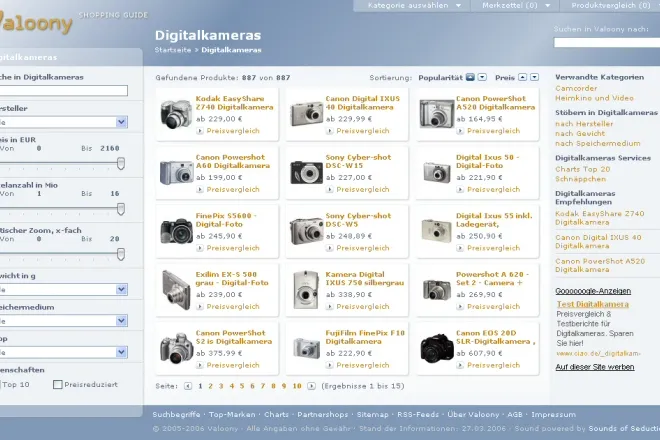Screen dimensions: 660x440
Task: Open FujiFilm FinePix F10 camera image
Action: pos(306,348)
